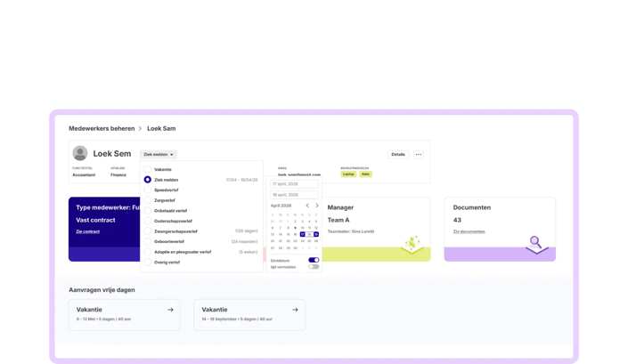Select the Geboorteverlof radio option

click(147, 241)
